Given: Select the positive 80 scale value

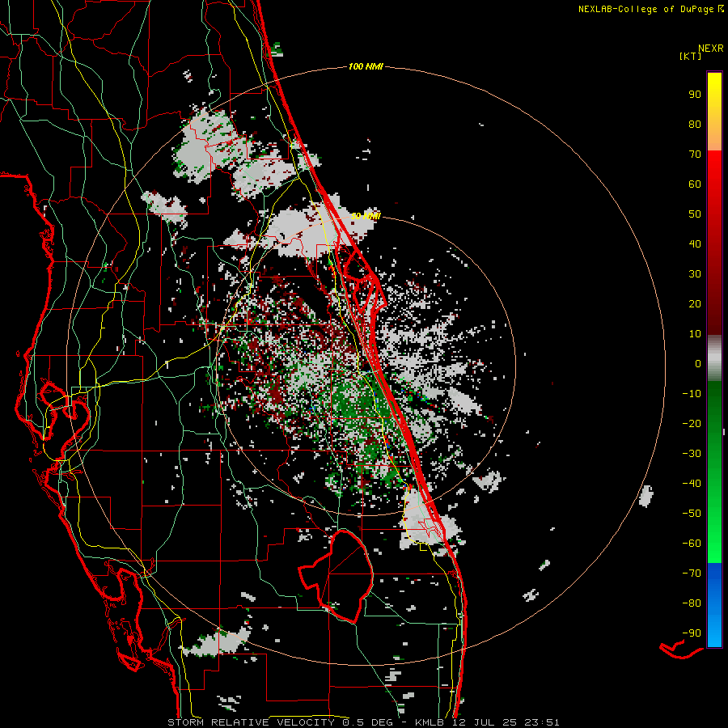Looking at the screenshot, I should click(695, 124).
